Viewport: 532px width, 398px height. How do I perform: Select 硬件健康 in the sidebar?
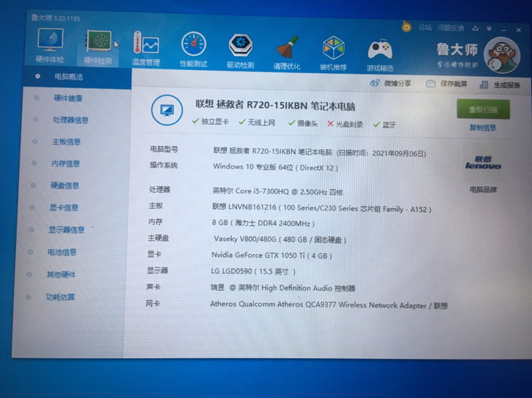click(x=68, y=99)
